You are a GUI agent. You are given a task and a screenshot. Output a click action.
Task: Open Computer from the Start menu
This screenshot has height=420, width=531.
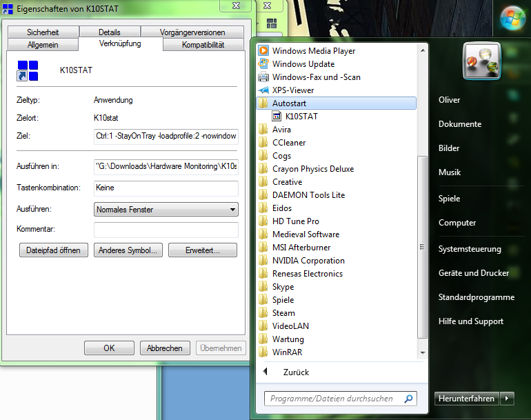(x=457, y=223)
